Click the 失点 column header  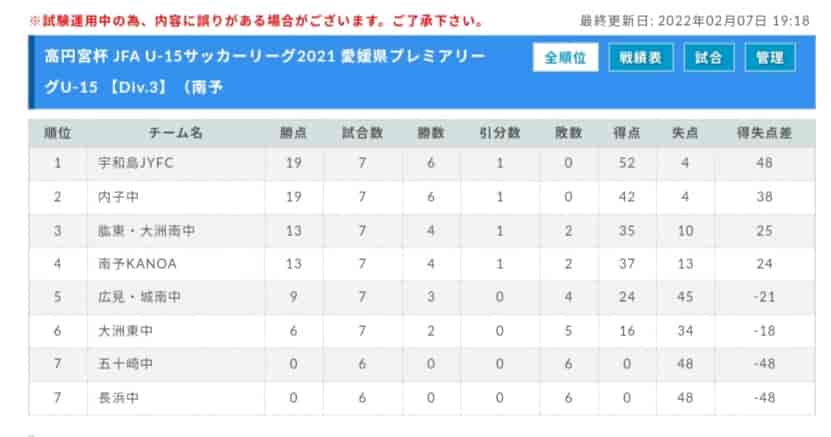(x=685, y=133)
